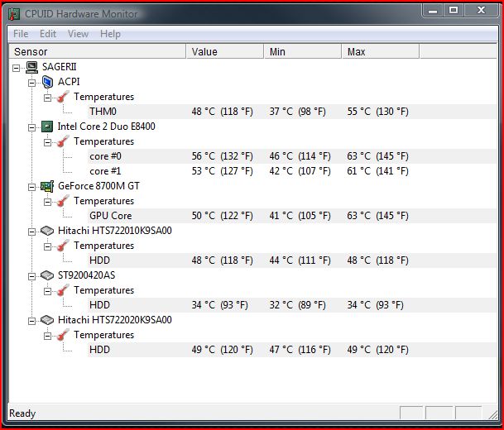
Task: Open the File menu
Action: tap(21, 34)
